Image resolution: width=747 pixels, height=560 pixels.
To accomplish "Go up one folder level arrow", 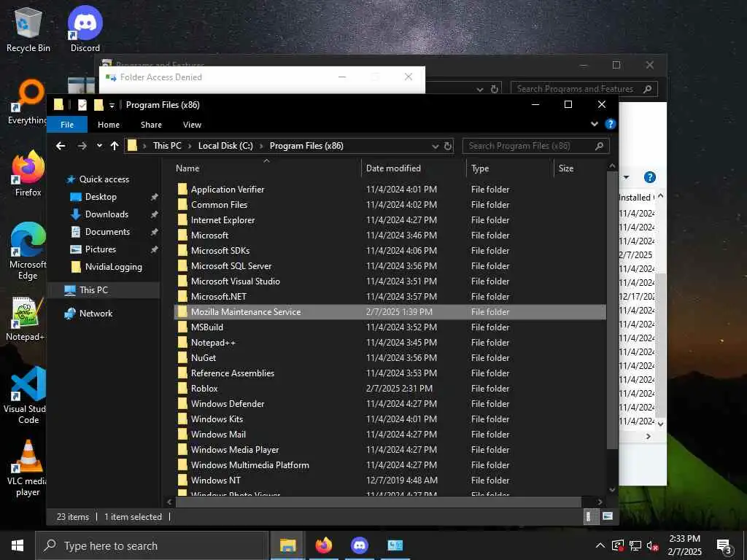I will [x=115, y=146].
